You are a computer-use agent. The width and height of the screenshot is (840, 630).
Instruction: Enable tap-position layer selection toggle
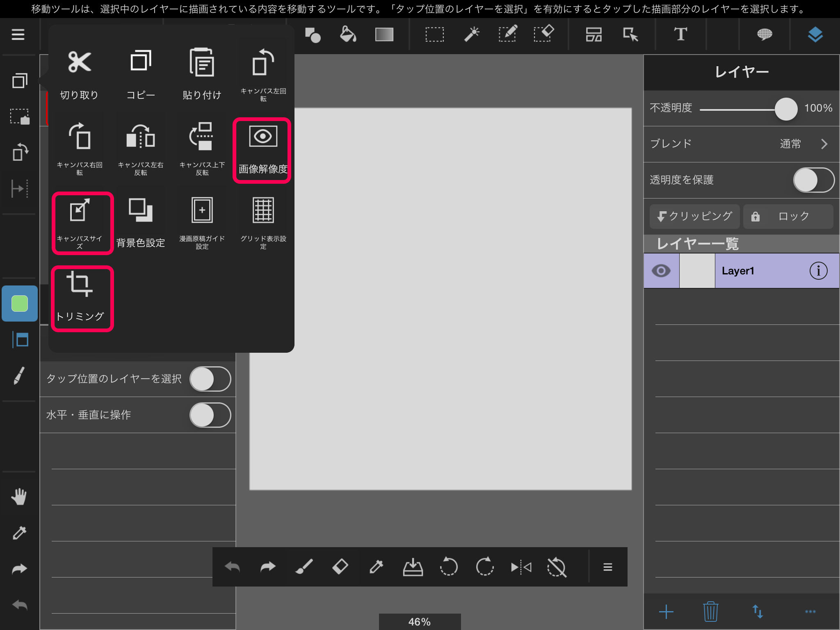(x=210, y=379)
